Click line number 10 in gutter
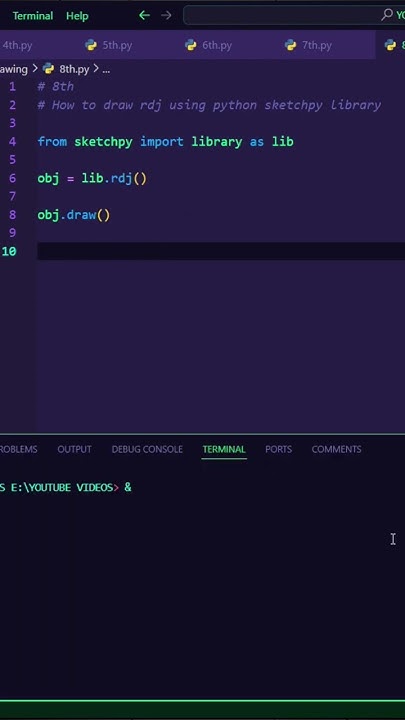405x720 pixels. [9, 251]
